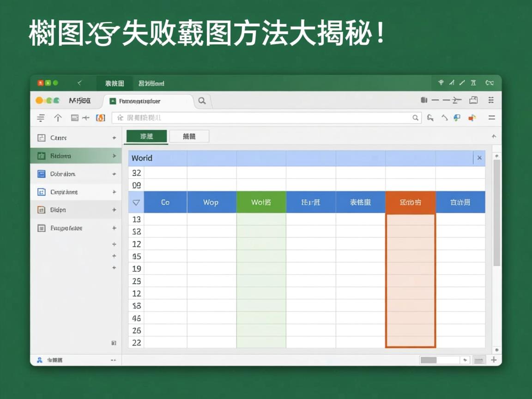Collapse the panel with the chevron above the scrollbar
The height and width of the screenshot is (399, 532).
pyautogui.click(x=494, y=136)
